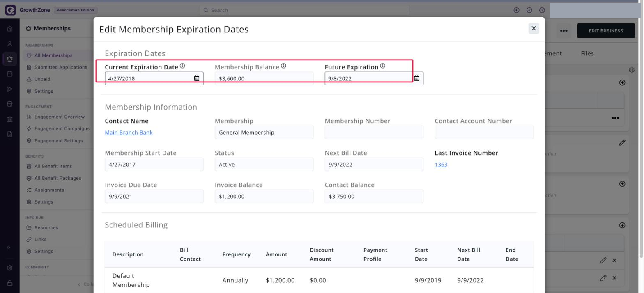The image size is (644, 293).
Task: Click the Invoice Due Date field 9/9/2021
Action: coord(154,197)
